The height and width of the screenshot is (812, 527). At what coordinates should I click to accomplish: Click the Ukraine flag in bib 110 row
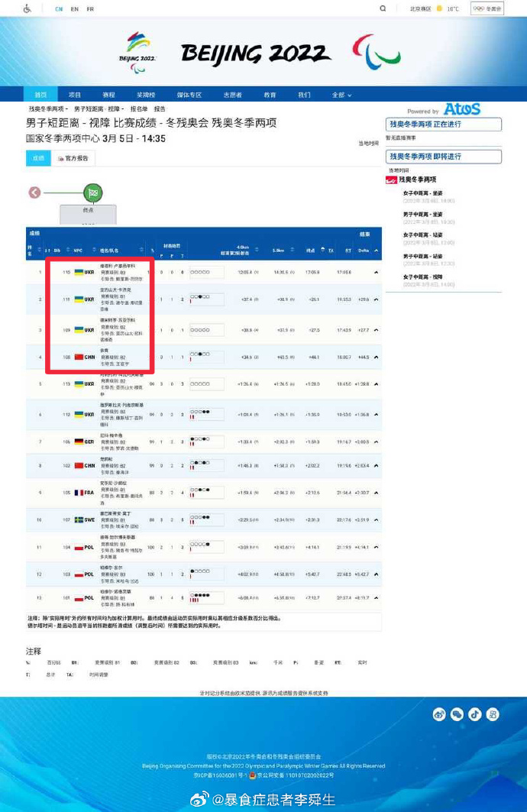tap(79, 272)
